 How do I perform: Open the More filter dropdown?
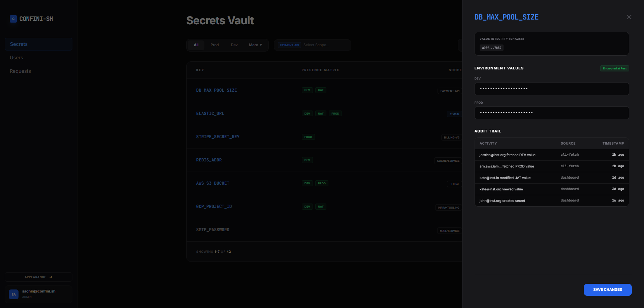(x=255, y=45)
